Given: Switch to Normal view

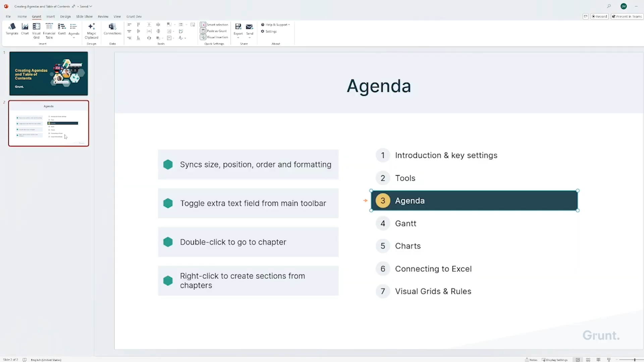Looking at the screenshot, I should (x=578, y=360).
